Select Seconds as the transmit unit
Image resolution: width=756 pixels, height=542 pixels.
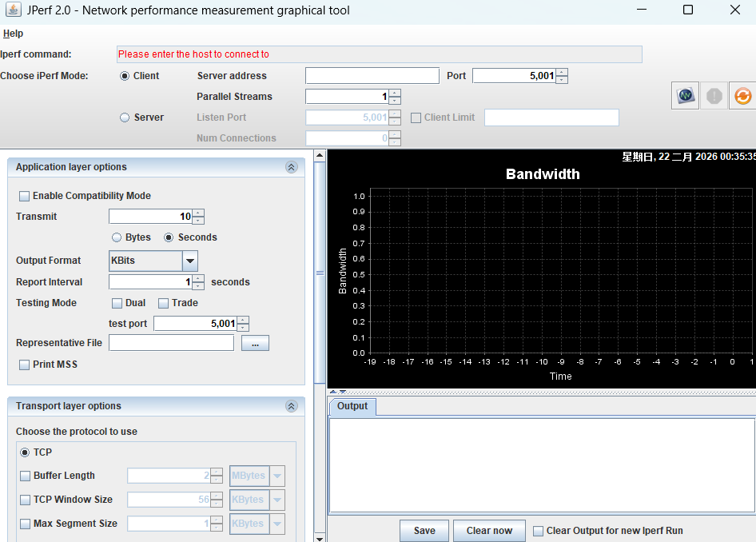pyautogui.click(x=169, y=237)
